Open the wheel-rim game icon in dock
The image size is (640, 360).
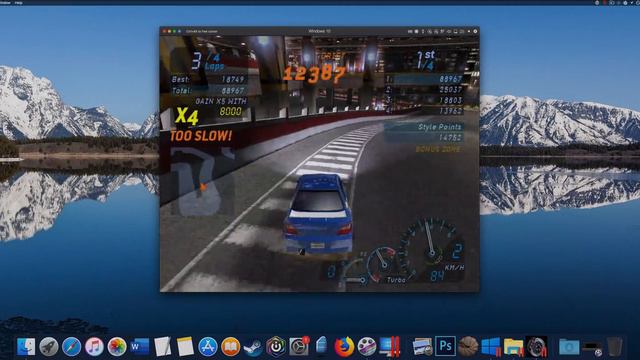(536, 347)
